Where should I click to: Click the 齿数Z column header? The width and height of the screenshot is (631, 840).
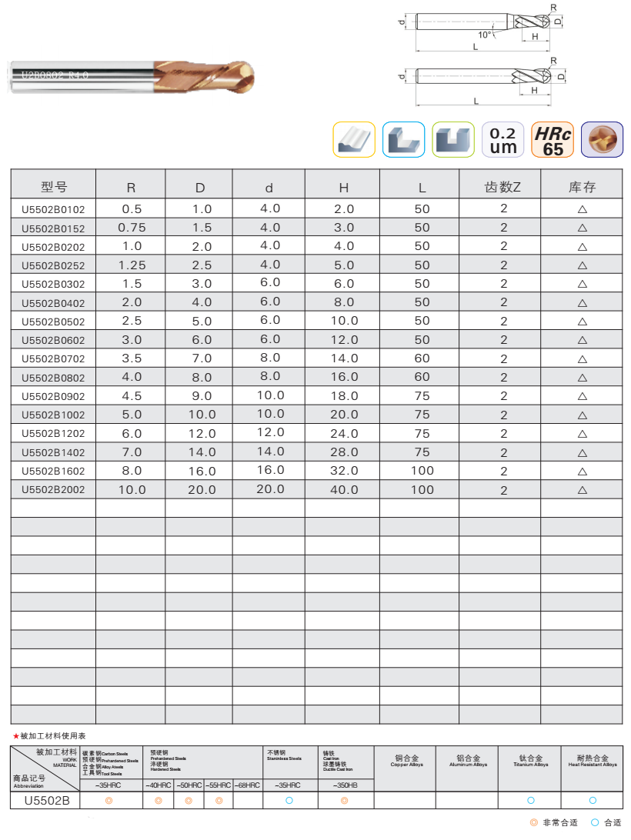tap(502, 187)
